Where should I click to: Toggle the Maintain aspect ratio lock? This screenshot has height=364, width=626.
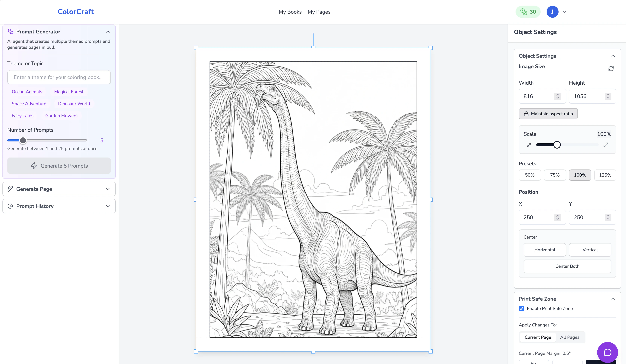coord(548,114)
